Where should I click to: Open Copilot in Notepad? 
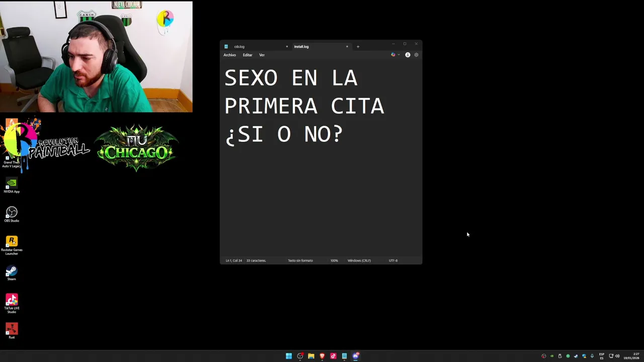393,55
